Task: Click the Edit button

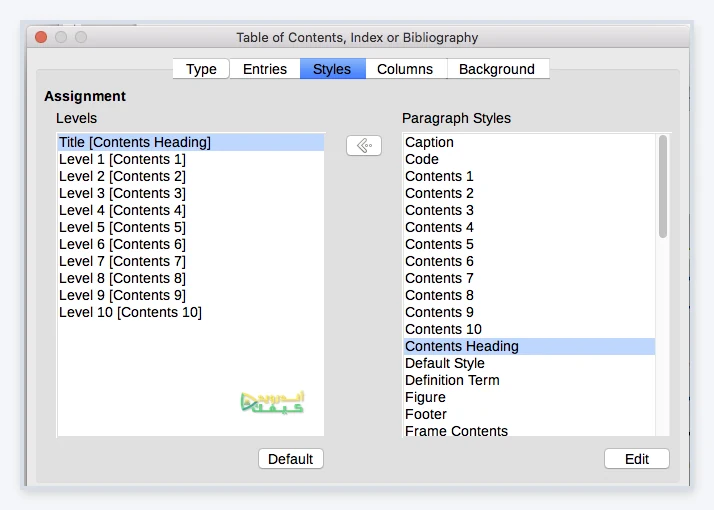Action: point(637,459)
